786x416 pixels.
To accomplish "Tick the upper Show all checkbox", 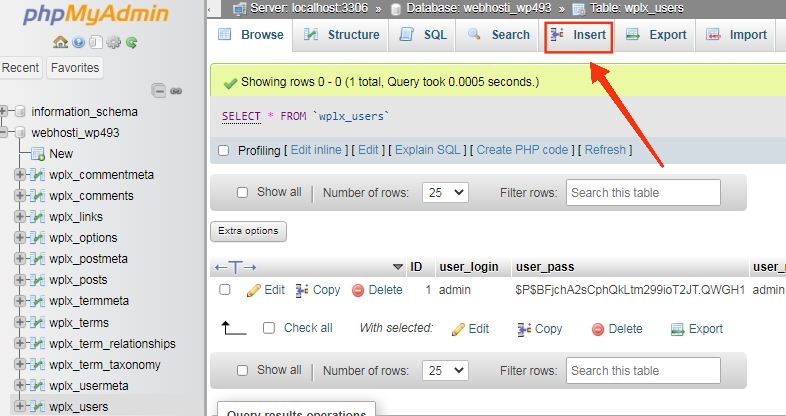I will click(242, 192).
